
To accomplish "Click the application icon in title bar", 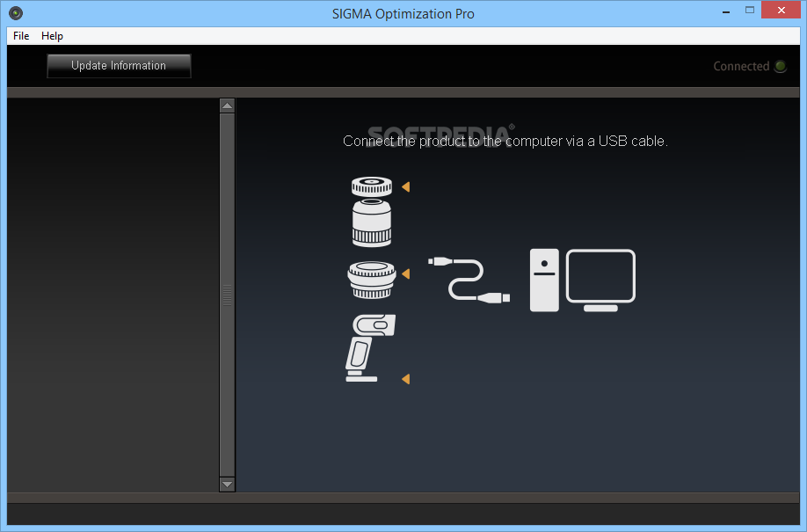I will [16, 13].
